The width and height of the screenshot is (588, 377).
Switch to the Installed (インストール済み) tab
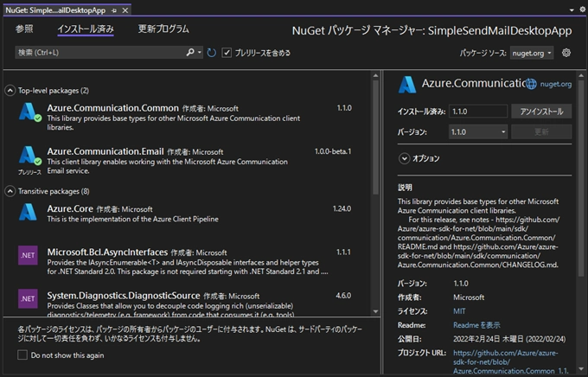point(86,29)
